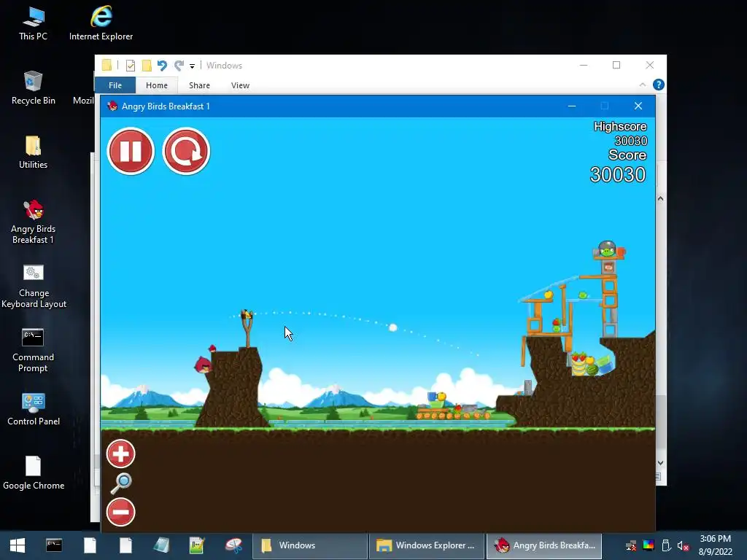Click the colorful display tray icon

coord(649,545)
